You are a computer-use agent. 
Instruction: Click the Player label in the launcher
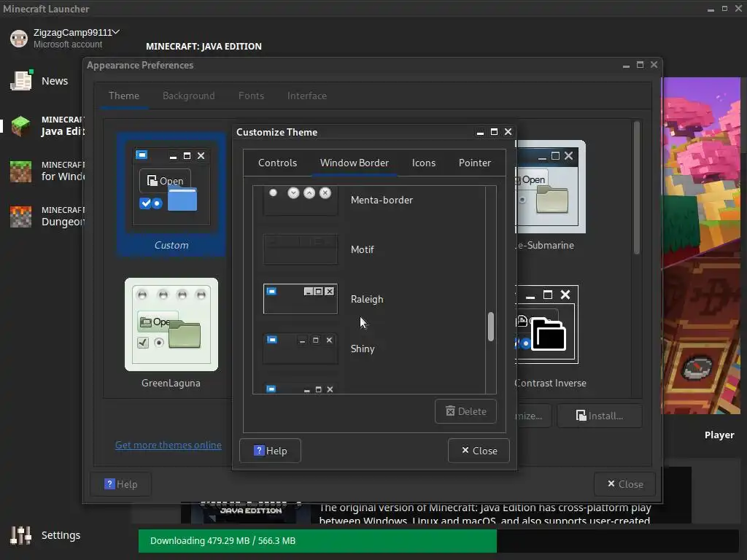pyautogui.click(x=719, y=435)
